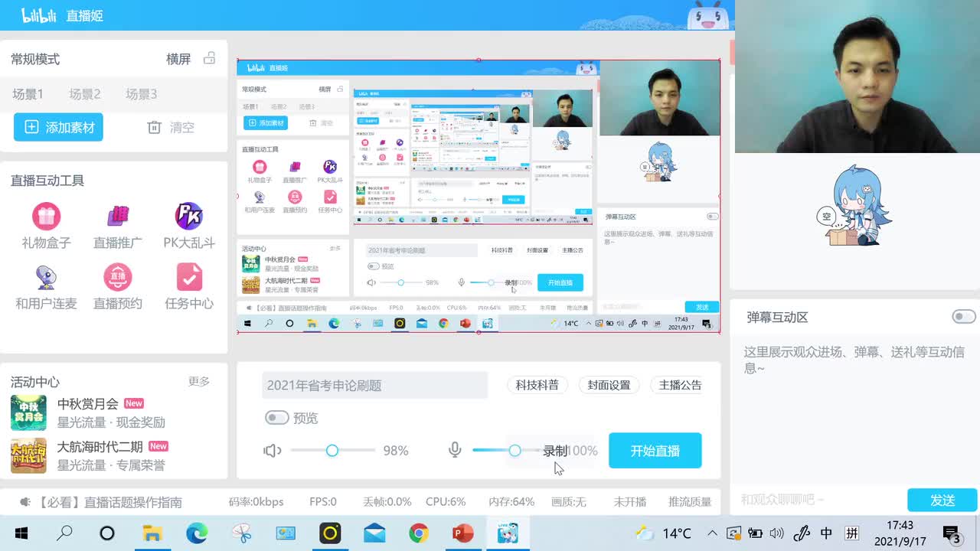Click 清空 clear button
Screen dimensions: 980x551
pos(171,127)
